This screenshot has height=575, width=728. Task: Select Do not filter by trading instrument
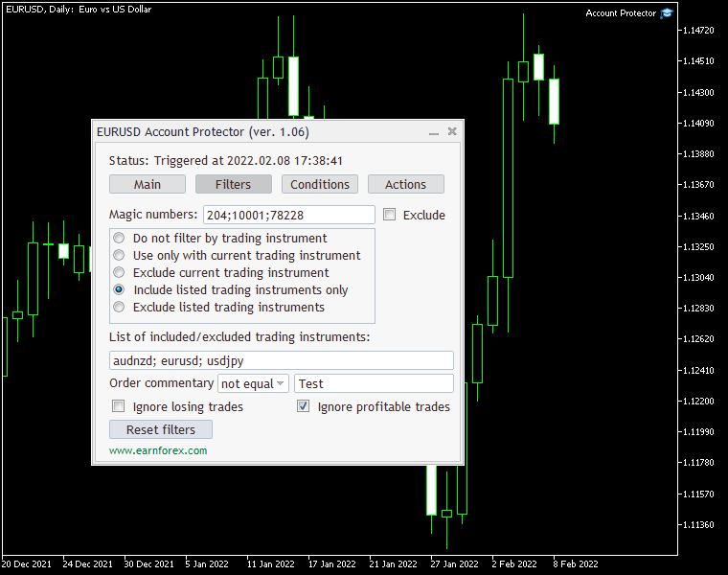click(x=119, y=238)
